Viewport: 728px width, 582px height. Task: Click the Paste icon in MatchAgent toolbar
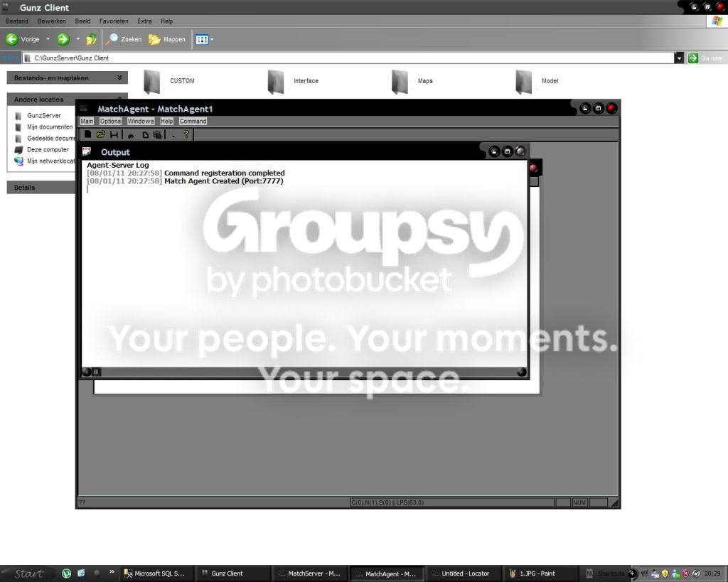point(158,135)
